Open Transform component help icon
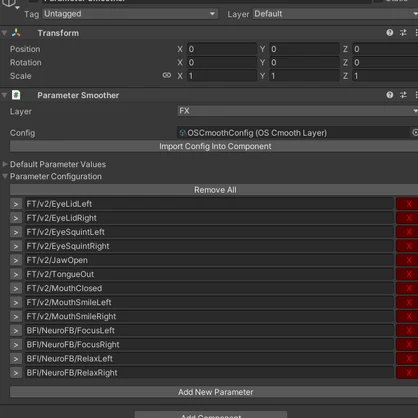This screenshot has width=418, height=418. (389, 33)
